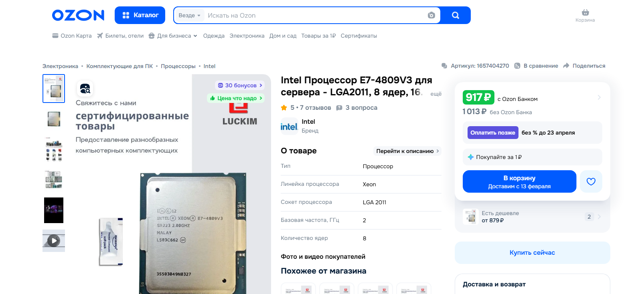Open the Электроника menu item
The image size is (644, 294).
tap(247, 36)
